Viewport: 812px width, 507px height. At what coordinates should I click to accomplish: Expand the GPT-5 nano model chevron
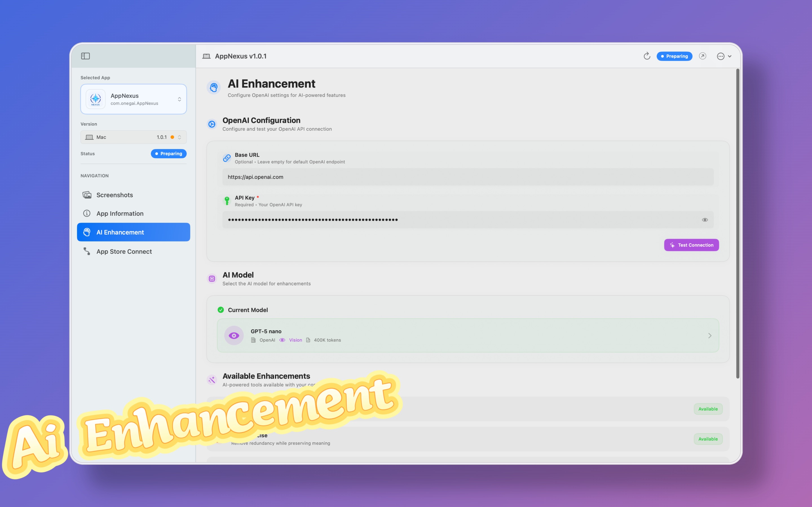coord(710,336)
